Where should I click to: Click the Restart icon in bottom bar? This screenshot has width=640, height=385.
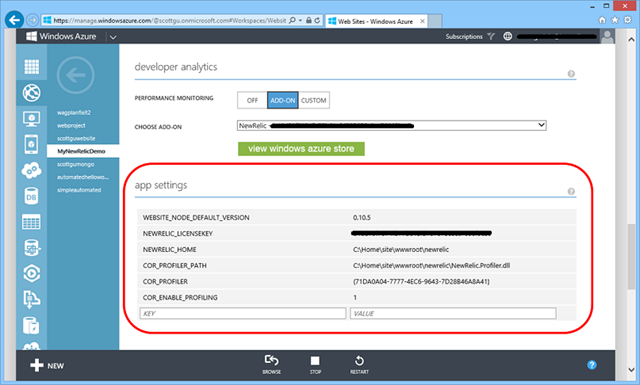[359, 364]
